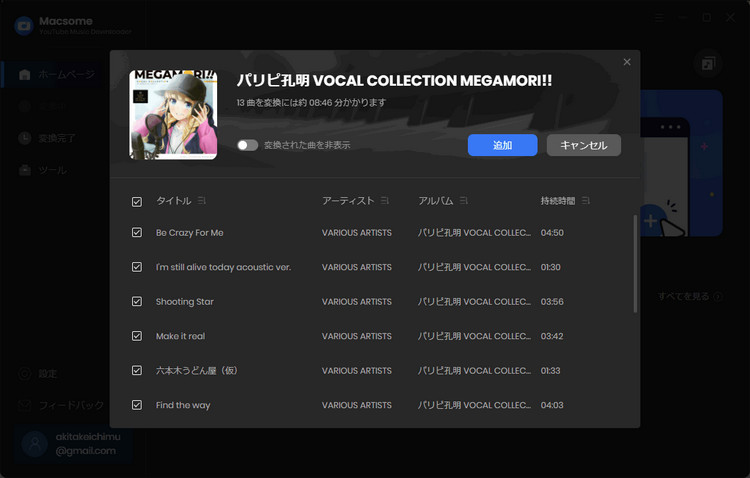The image size is (750, 478).
Task: Open 設定 in the sidebar
Action: pos(47,373)
